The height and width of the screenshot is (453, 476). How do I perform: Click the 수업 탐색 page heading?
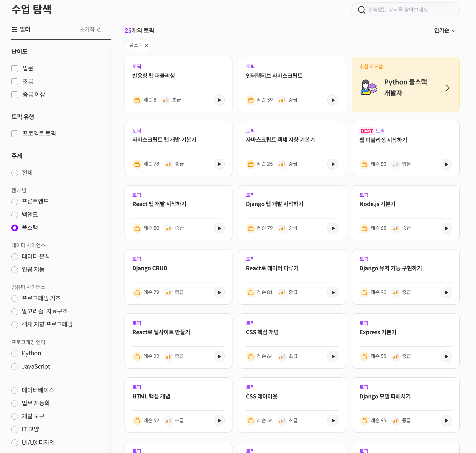[31, 9]
